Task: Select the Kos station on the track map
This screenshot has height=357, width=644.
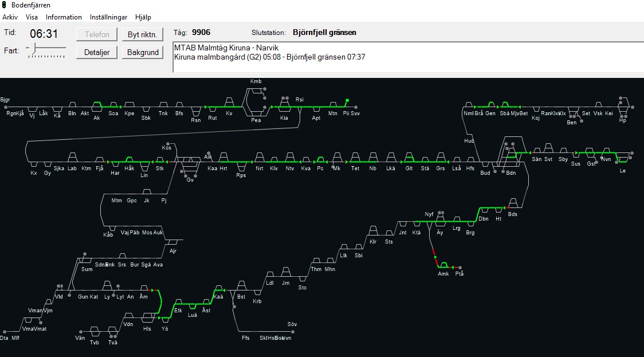Action: [167, 144]
